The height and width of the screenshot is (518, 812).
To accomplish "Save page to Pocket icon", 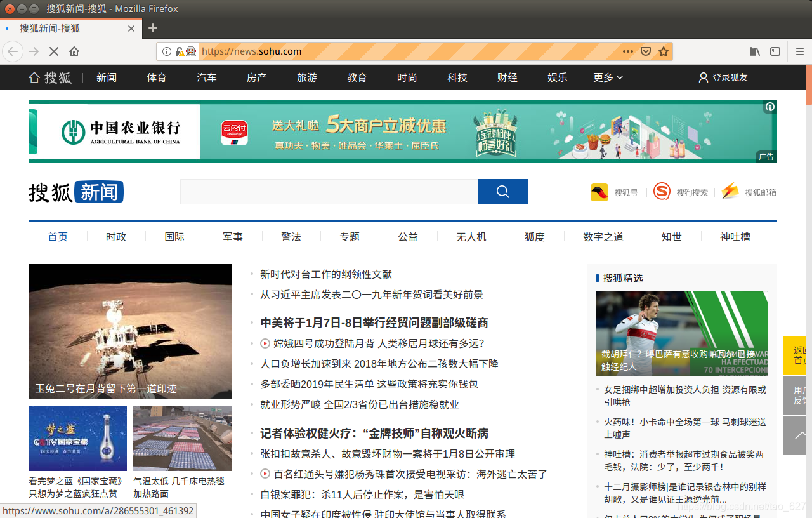I will point(646,51).
